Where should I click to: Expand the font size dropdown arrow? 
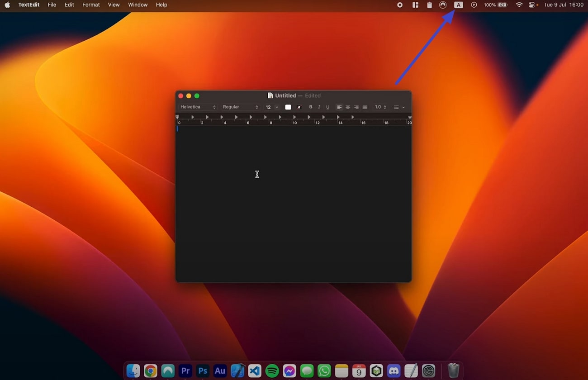coord(277,107)
